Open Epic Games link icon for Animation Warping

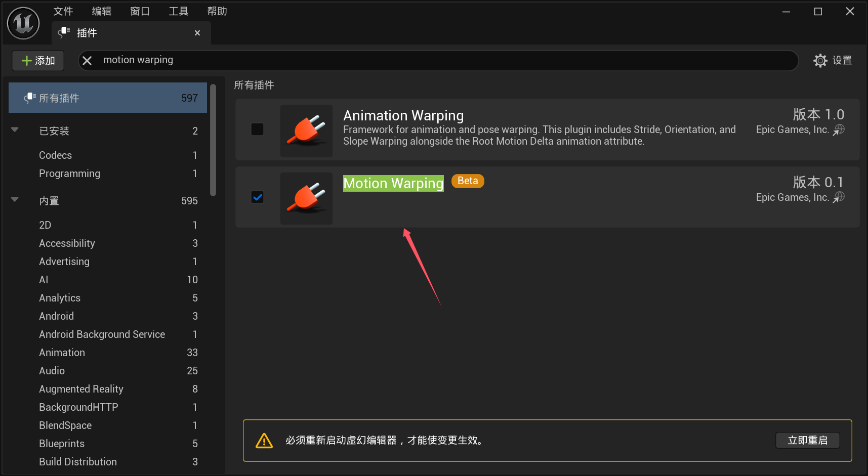click(x=839, y=129)
